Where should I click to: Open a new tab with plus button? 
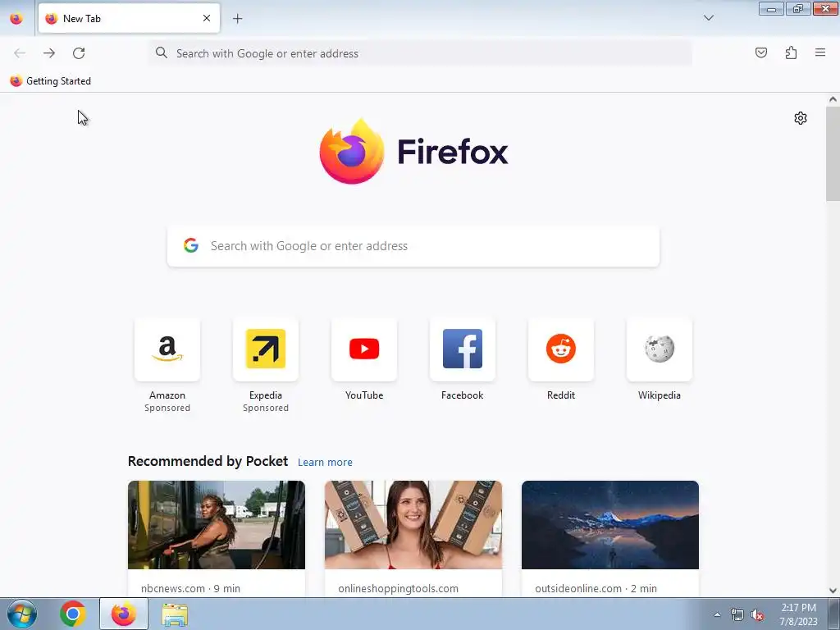[x=237, y=18]
